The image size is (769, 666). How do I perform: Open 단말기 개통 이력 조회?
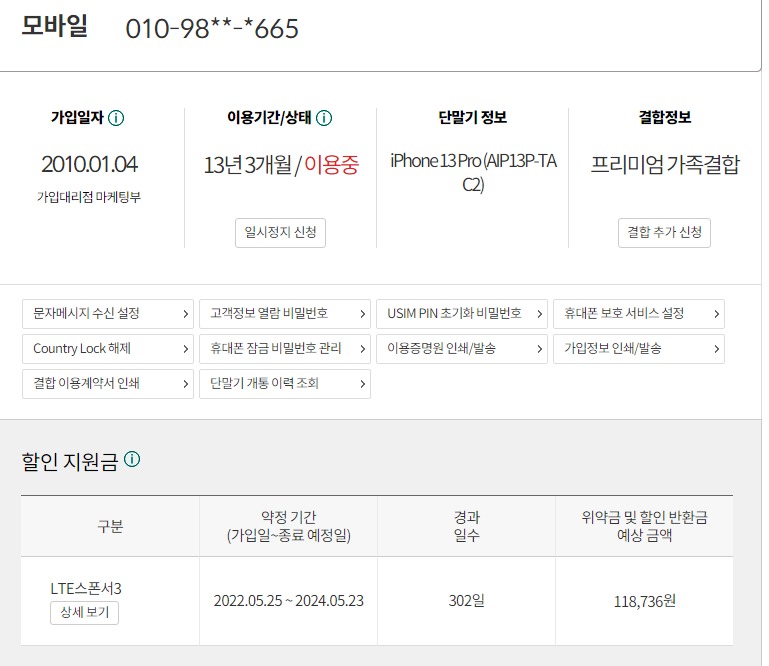[x=285, y=384]
